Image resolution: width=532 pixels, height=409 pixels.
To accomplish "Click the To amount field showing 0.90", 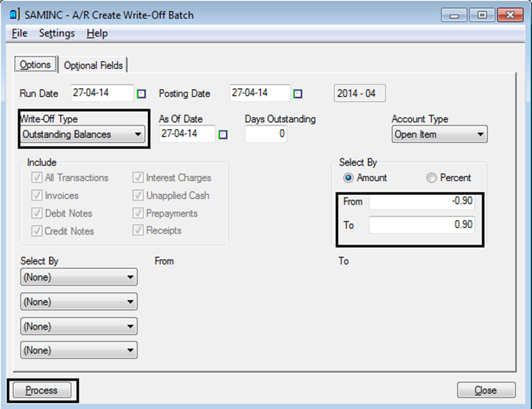I will 422,224.
